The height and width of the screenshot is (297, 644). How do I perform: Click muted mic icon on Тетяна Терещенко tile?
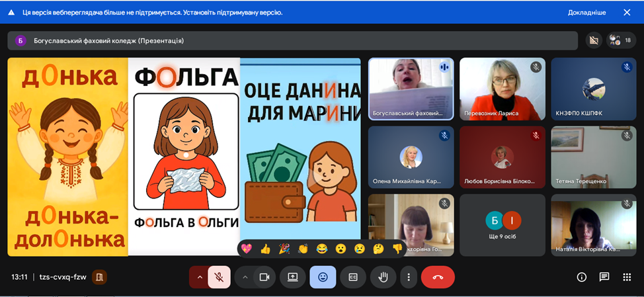click(627, 135)
